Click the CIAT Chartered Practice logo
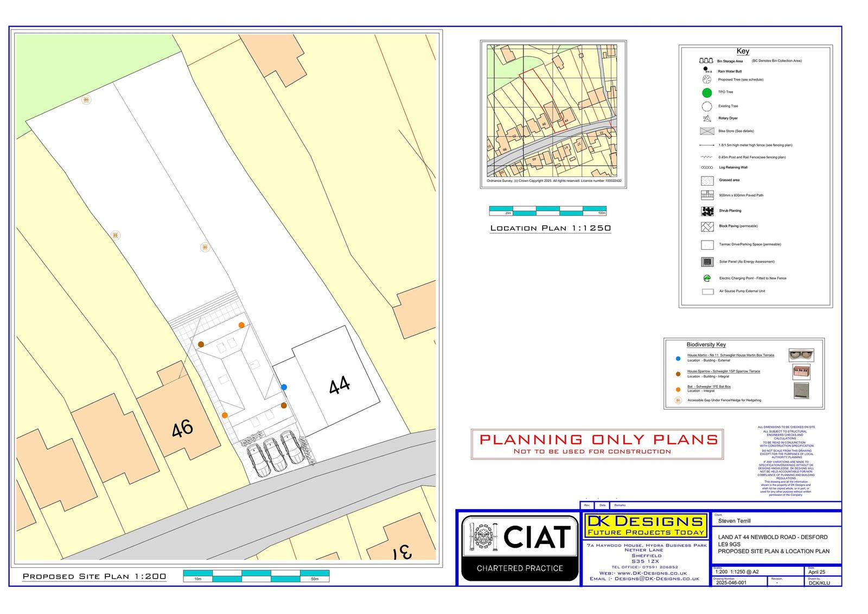Viewport: 868px width, 614px height. (520, 547)
